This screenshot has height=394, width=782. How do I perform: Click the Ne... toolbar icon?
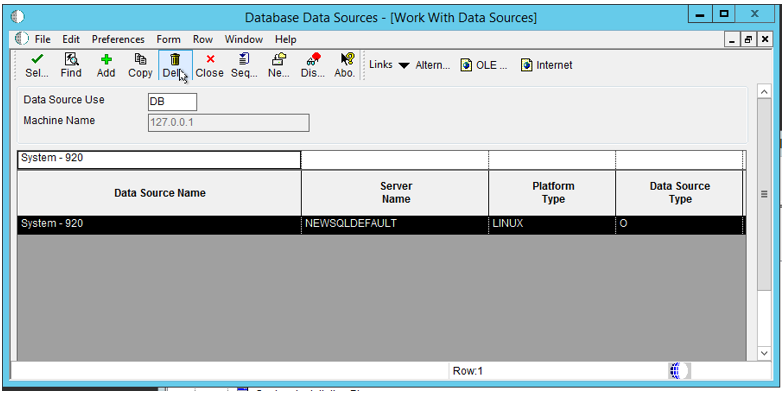tap(279, 60)
